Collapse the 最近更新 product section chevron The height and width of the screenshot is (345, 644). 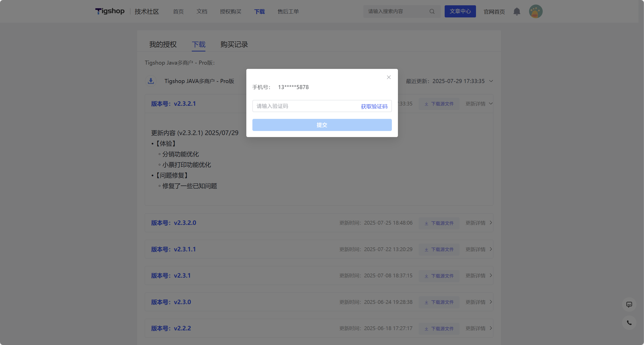coord(491,81)
